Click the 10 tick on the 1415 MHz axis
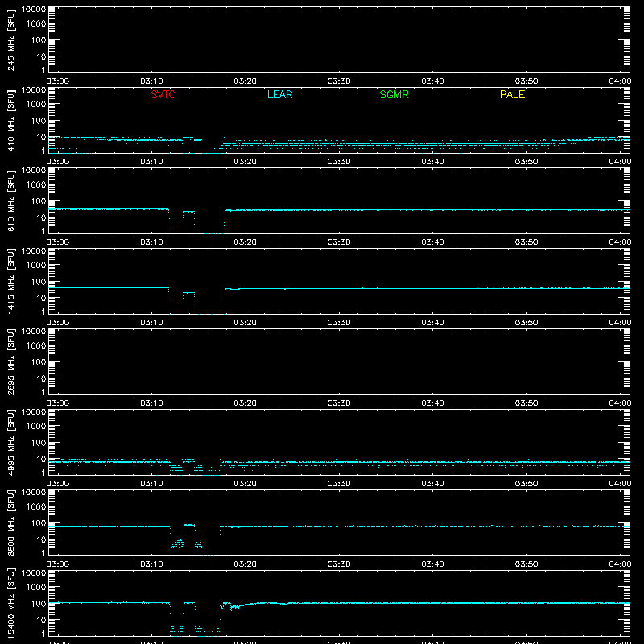 coord(41,298)
